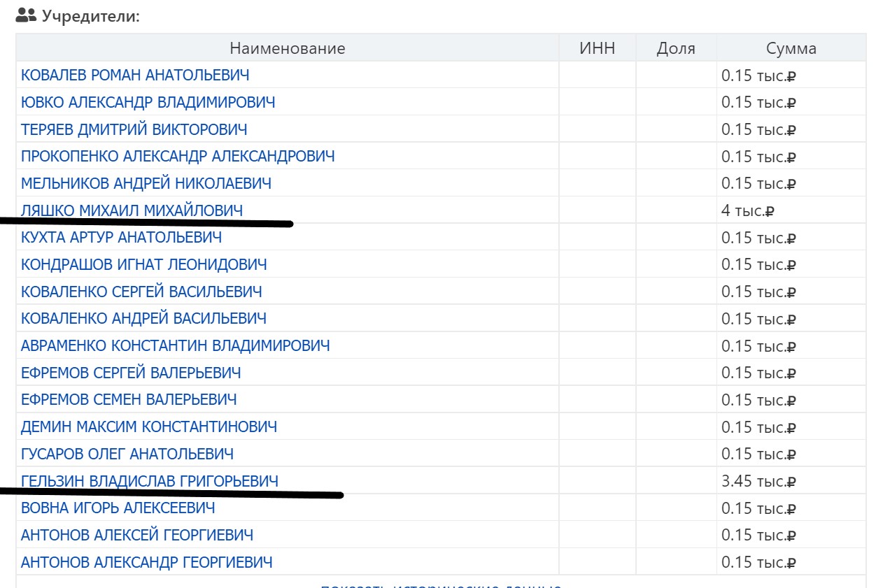Expand historical data via показать исторические данные
883x588 pixels.
click(441, 585)
